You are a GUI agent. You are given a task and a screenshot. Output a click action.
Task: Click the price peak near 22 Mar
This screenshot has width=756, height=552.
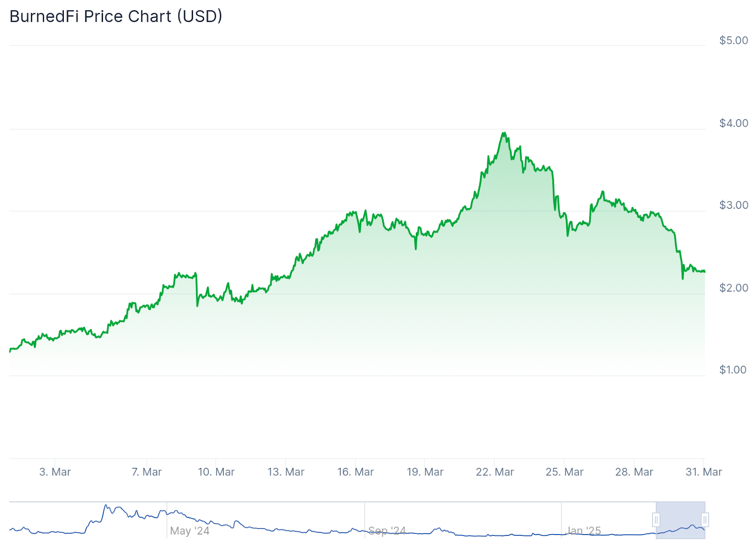tap(504, 133)
